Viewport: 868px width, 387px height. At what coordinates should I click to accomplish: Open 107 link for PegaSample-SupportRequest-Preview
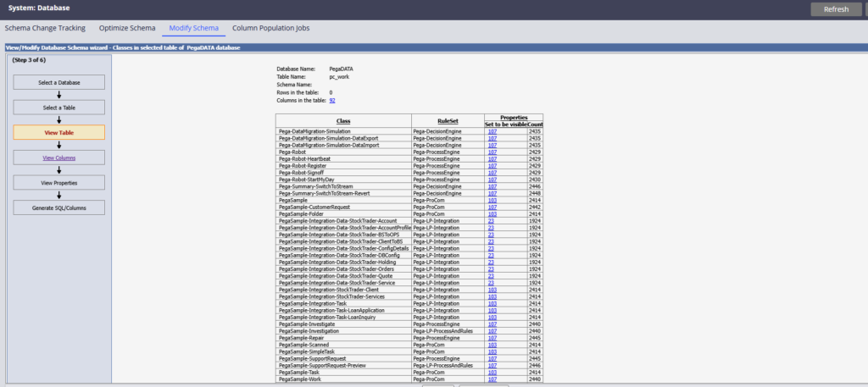pyautogui.click(x=492, y=366)
